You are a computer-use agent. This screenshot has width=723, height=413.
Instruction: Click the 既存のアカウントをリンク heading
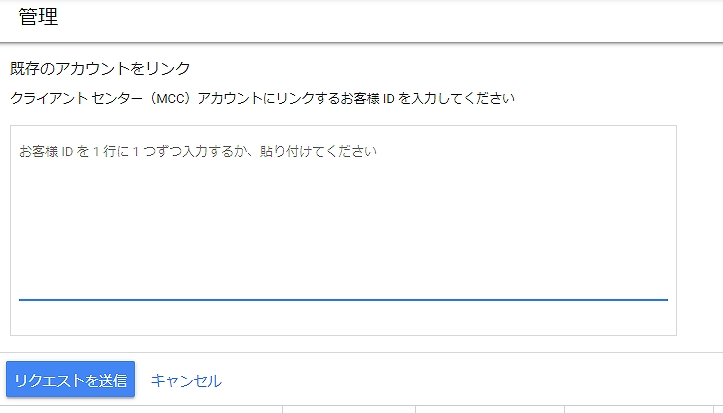coord(100,68)
